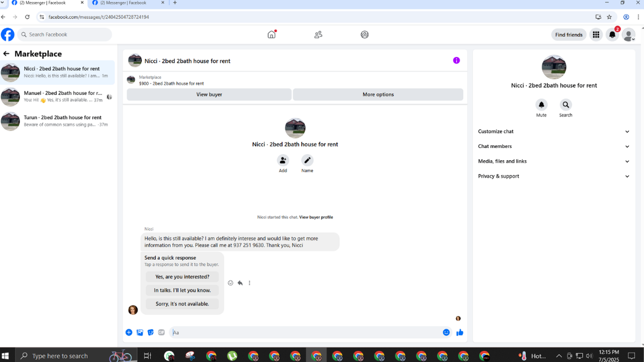The image size is (644, 362).
Task: Expand Privacy & support section
Action: click(x=554, y=176)
